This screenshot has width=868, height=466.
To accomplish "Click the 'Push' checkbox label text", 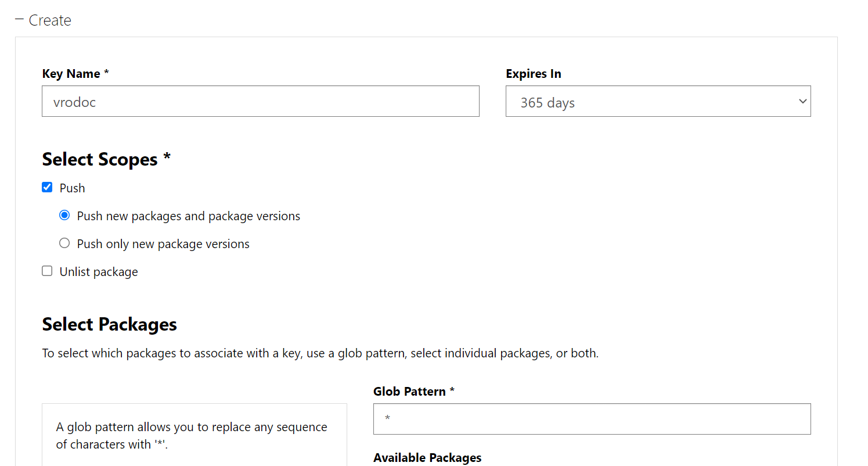I will click(73, 188).
